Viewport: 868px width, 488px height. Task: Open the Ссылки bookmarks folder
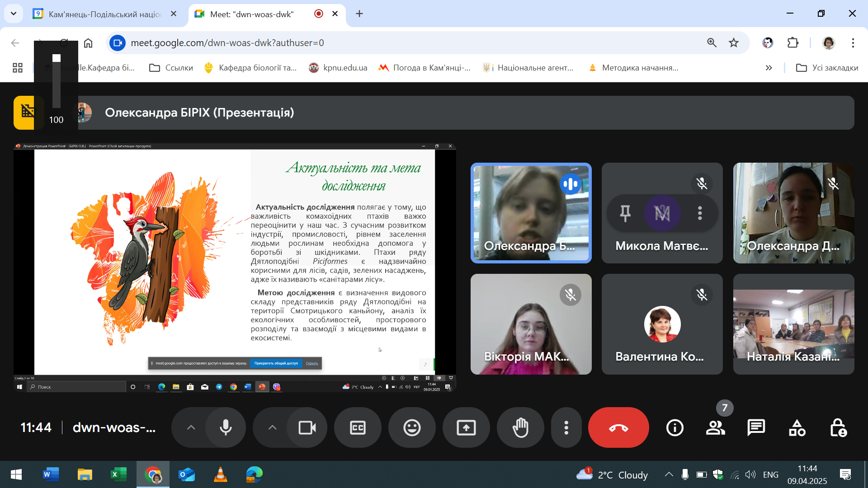click(x=171, y=68)
